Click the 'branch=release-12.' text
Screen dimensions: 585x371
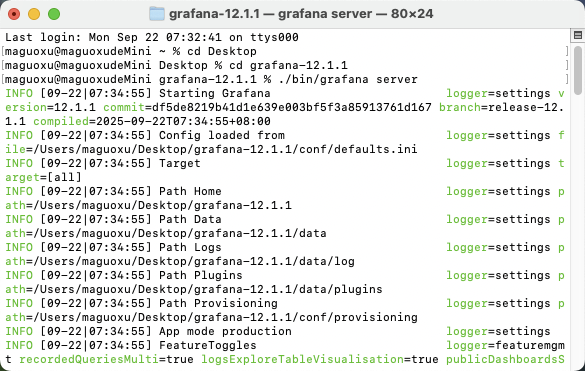click(502, 107)
